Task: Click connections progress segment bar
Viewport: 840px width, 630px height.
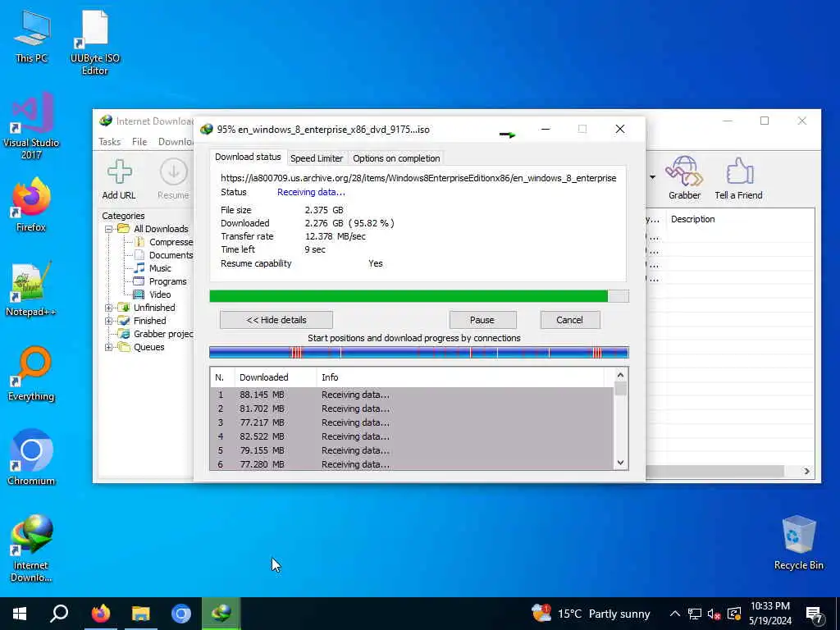Action: click(419, 353)
